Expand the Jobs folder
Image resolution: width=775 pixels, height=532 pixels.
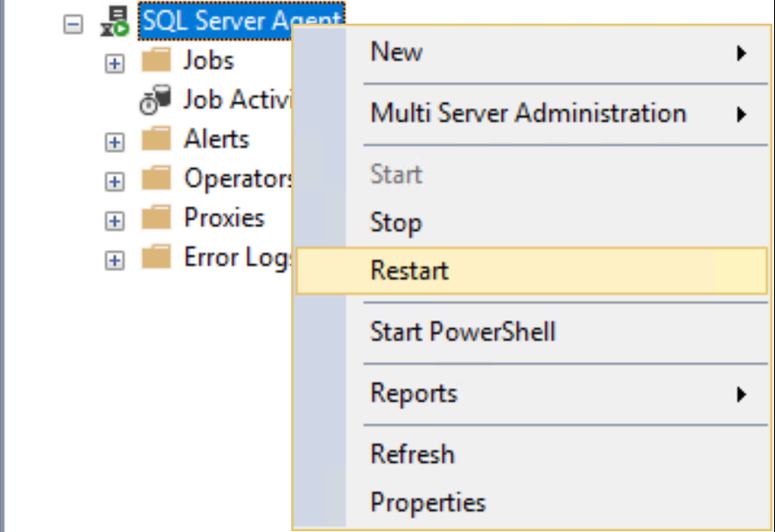pyautogui.click(x=115, y=63)
